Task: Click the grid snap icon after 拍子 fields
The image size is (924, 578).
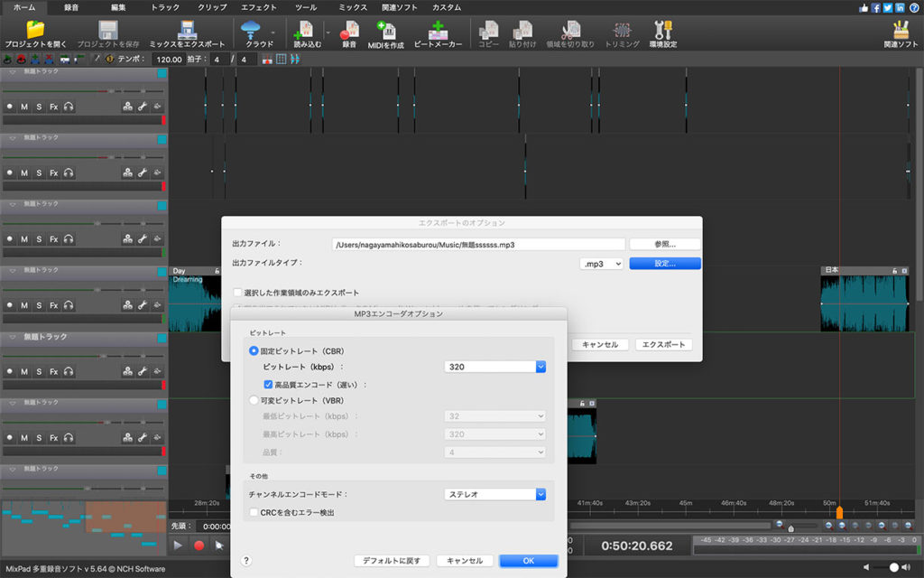Action: (282, 59)
